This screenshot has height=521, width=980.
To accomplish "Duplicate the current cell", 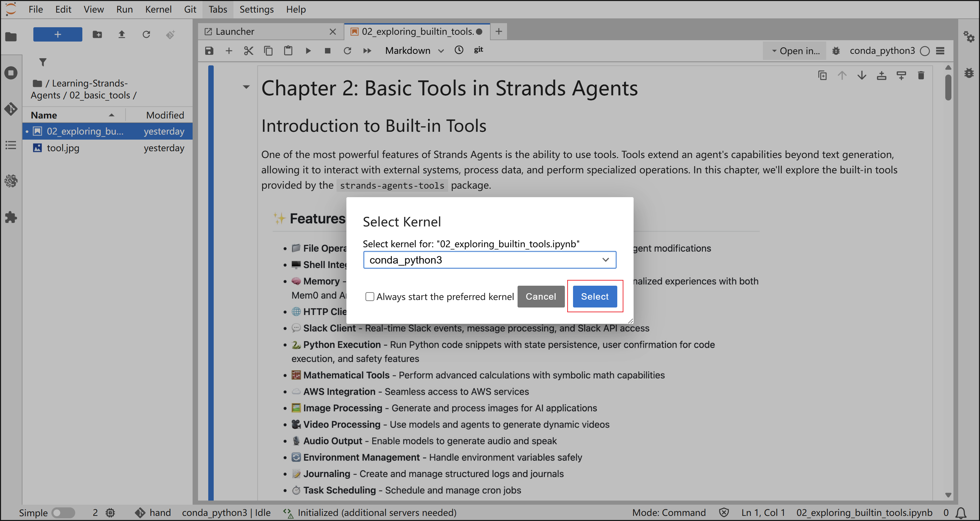I will [x=822, y=75].
